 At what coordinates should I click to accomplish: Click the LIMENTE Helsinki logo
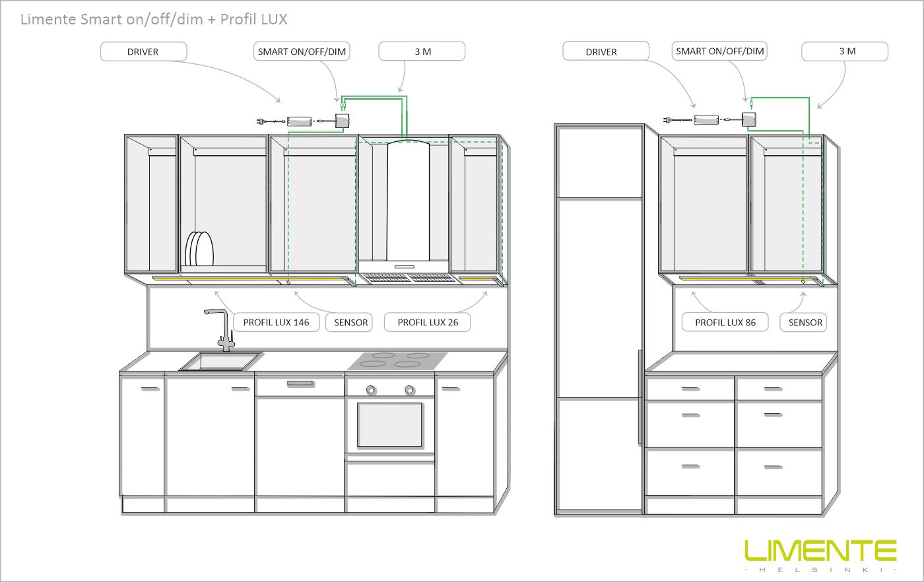(x=820, y=556)
